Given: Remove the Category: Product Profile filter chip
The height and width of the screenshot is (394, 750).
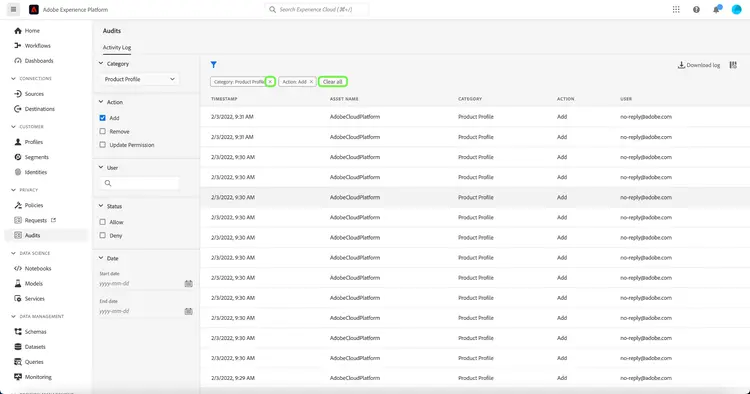Looking at the screenshot, I should pyautogui.click(x=270, y=82).
